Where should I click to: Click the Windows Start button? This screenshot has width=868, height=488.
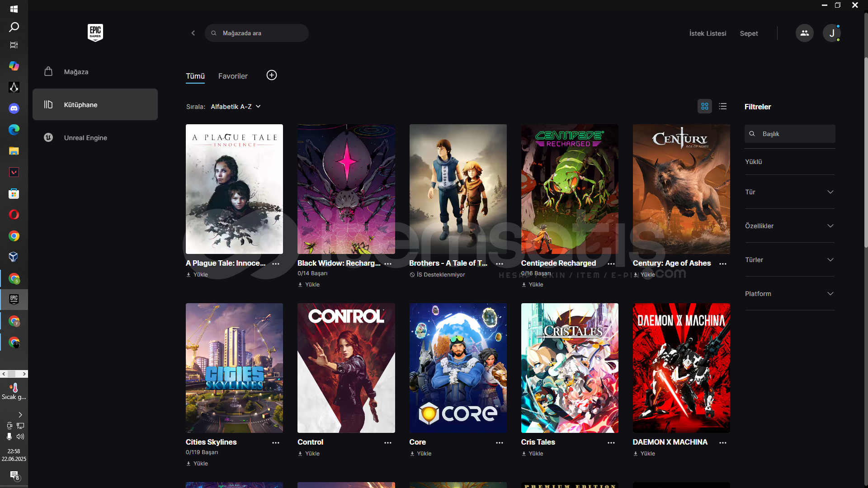point(14,9)
